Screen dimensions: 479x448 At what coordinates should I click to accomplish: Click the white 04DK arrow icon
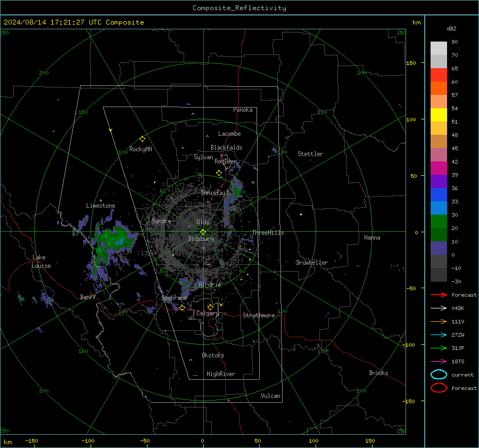click(439, 308)
